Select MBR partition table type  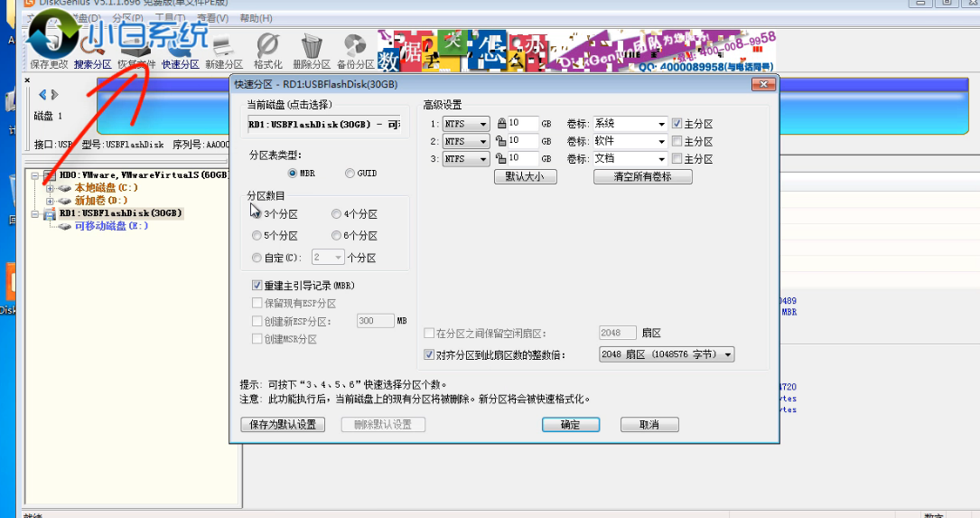[x=292, y=174]
